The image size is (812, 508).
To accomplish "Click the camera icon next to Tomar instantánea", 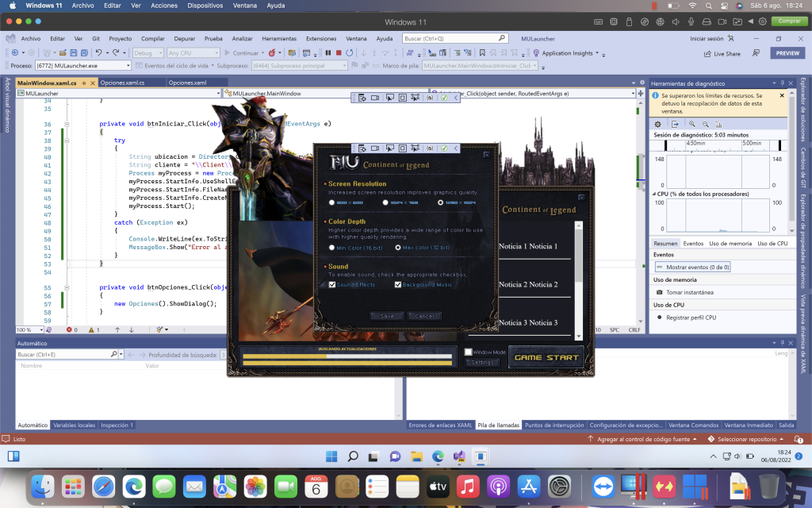I will tap(659, 292).
